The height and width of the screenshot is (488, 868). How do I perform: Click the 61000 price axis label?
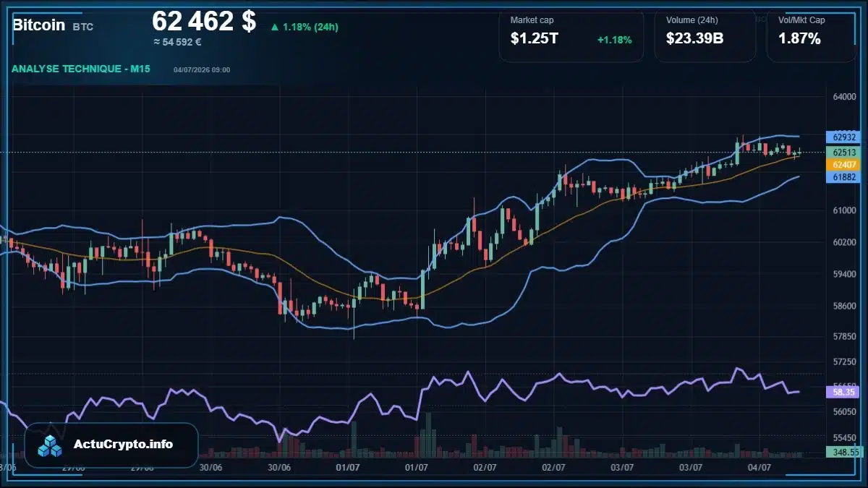point(844,210)
